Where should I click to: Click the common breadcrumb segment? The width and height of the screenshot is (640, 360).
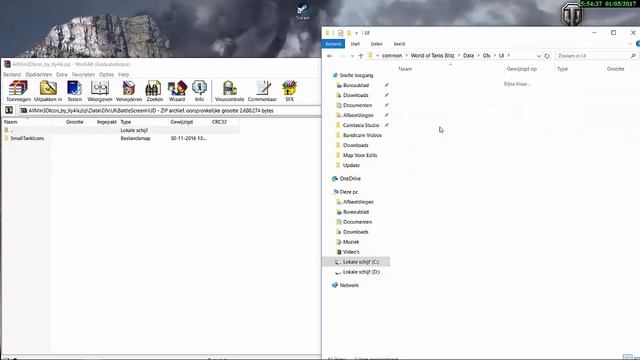pos(392,56)
